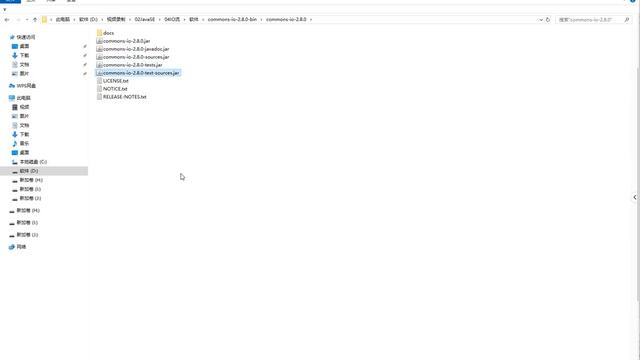Screen dimensions: 640x360
Task: Open the recent locations dropdown arrow
Action: click(27, 20)
